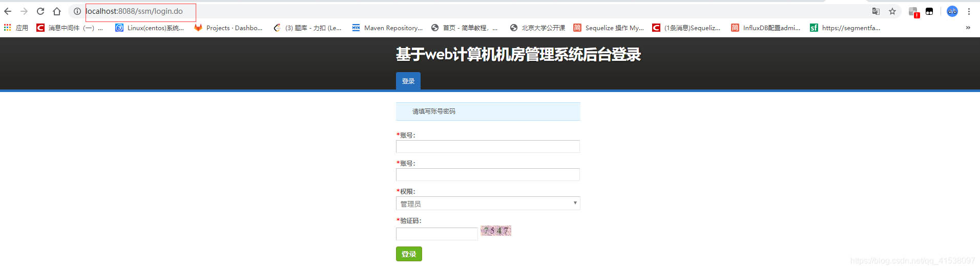Click the localhost address bar URL
The height and width of the screenshot is (270, 980).
(134, 11)
